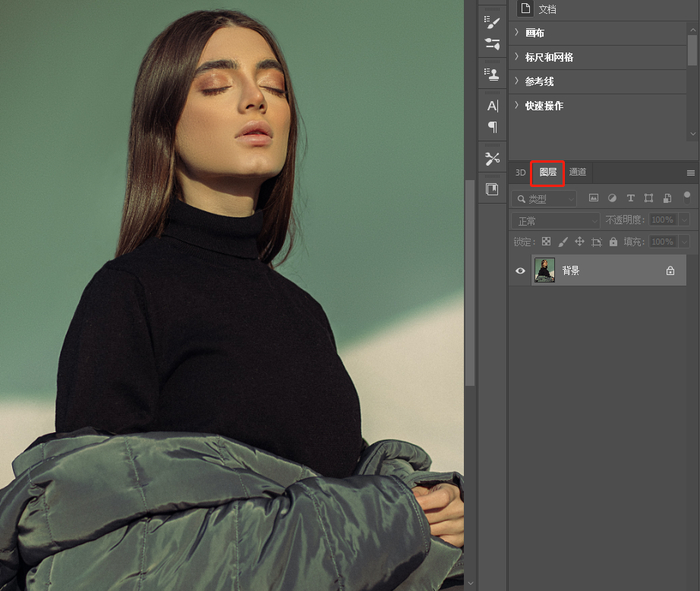The width and height of the screenshot is (700, 591).
Task: Open the 正常 blend mode dropdown
Action: click(x=555, y=220)
